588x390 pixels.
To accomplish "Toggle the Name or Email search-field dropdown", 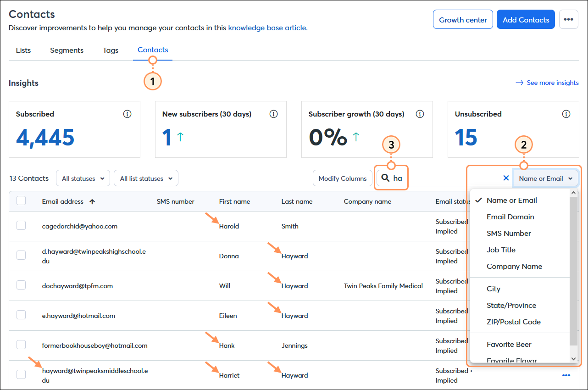I will tap(545, 178).
